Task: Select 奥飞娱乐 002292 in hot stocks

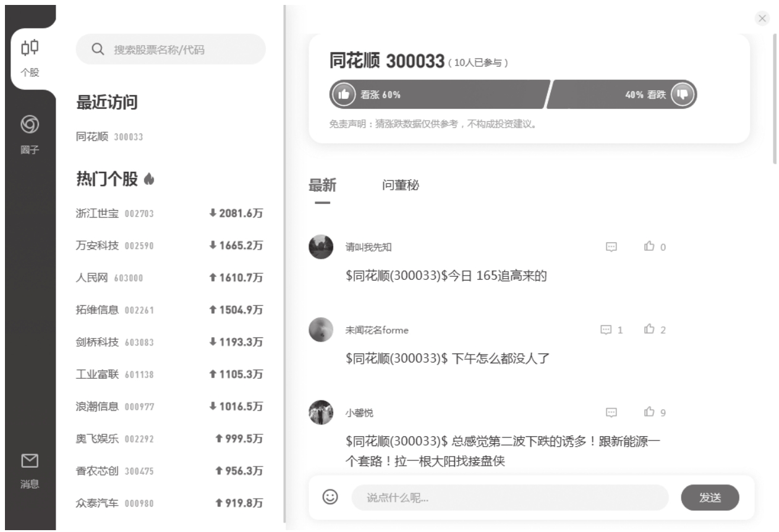Action: click(170, 439)
